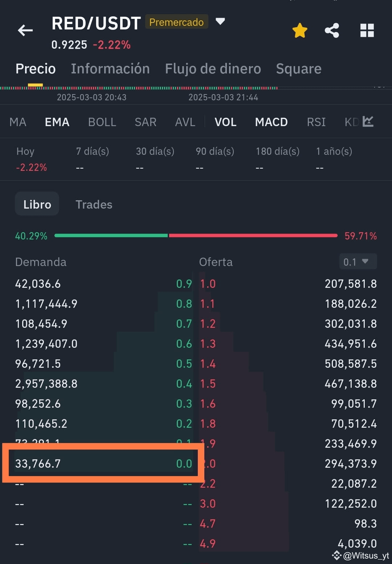Tap the 180 día(s) period entry
This screenshot has width=392, height=564.
(278, 159)
